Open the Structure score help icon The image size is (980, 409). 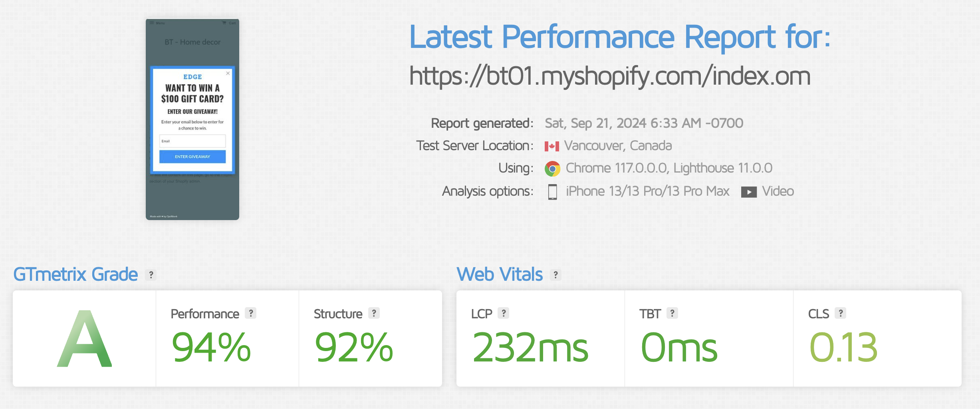click(x=374, y=313)
